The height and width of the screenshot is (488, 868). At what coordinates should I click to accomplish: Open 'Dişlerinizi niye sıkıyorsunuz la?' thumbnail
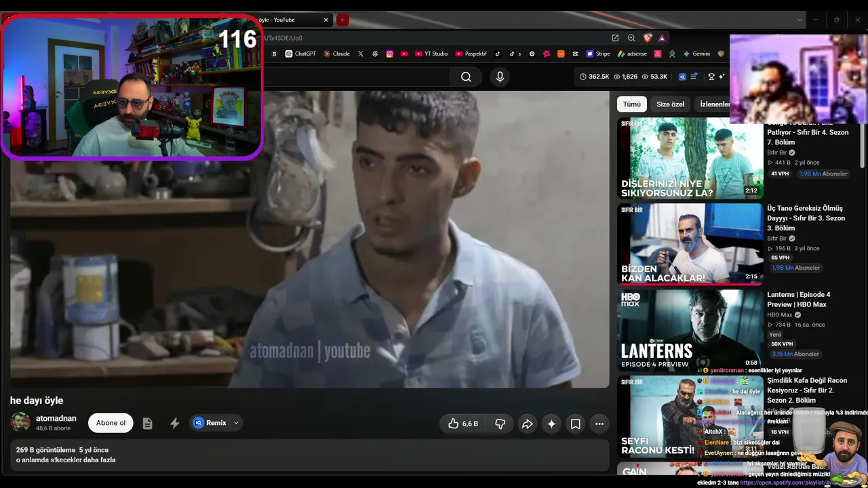(x=690, y=158)
